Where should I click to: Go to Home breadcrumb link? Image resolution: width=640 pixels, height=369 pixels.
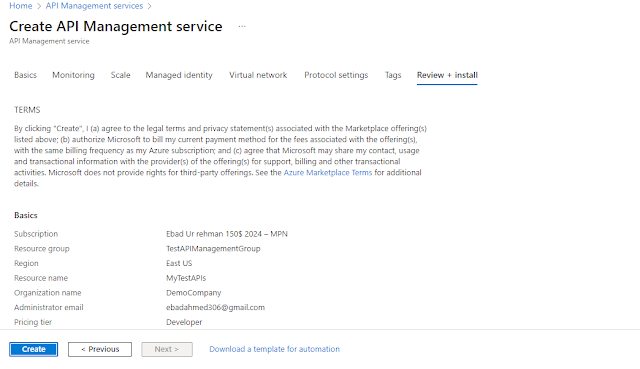click(x=20, y=6)
